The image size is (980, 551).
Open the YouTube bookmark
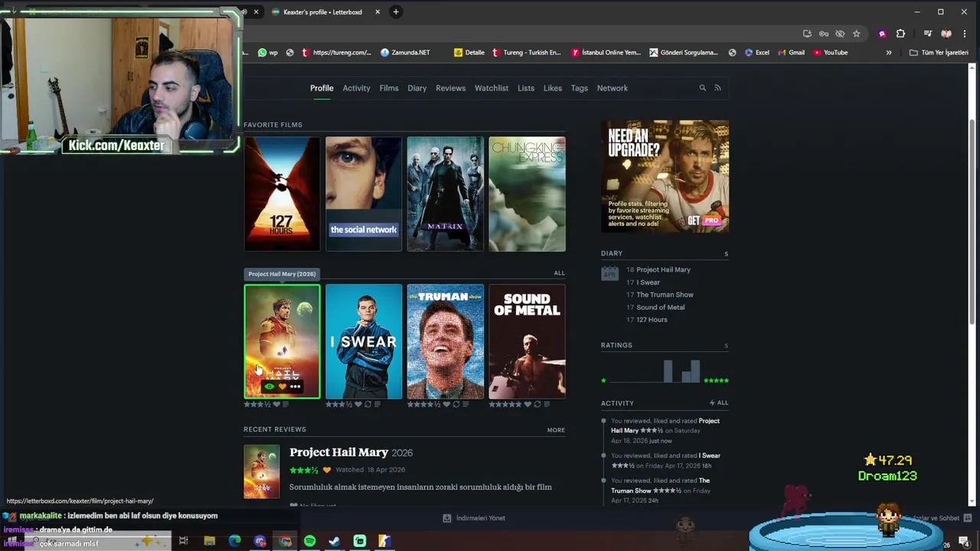830,53
